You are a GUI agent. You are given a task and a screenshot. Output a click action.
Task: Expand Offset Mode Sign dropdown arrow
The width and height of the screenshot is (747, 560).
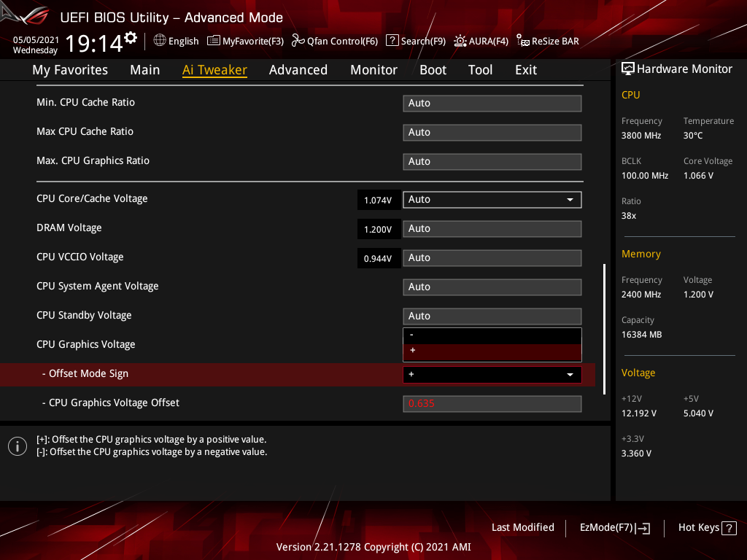coord(570,376)
